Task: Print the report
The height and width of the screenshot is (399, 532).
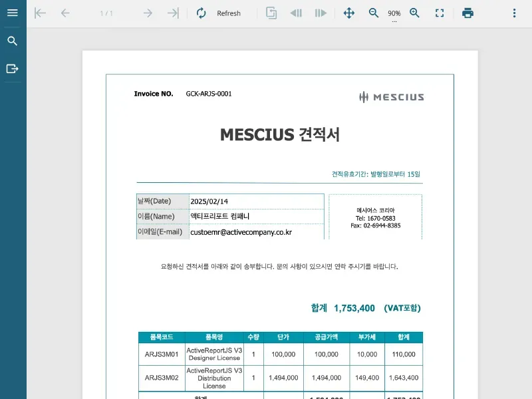Action: (467, 13)
